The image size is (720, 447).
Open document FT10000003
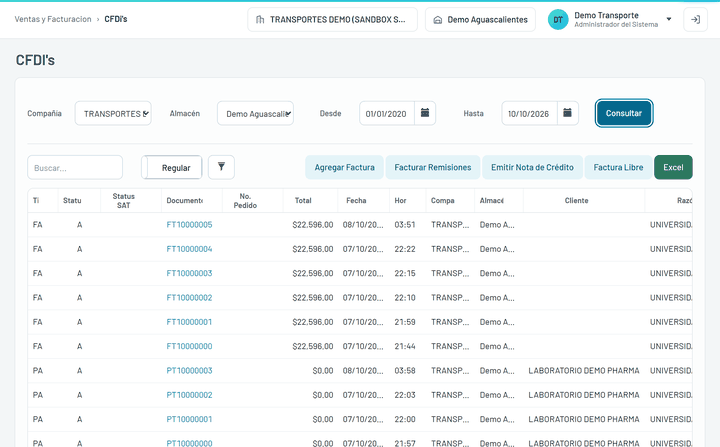[x=189, y=273]
